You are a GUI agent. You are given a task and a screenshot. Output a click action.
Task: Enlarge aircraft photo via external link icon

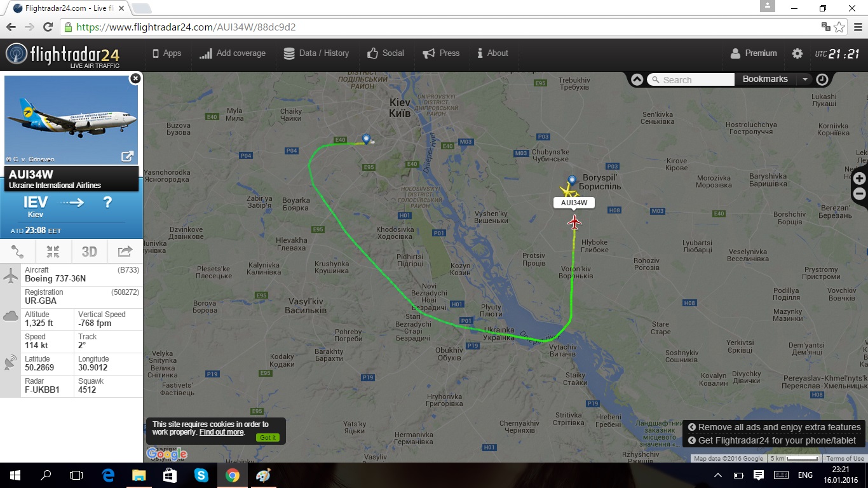[x=127, y=156]
